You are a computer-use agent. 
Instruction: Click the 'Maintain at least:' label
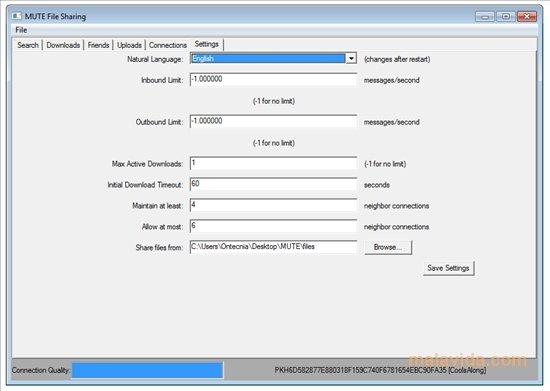click(x=157, y=206)
